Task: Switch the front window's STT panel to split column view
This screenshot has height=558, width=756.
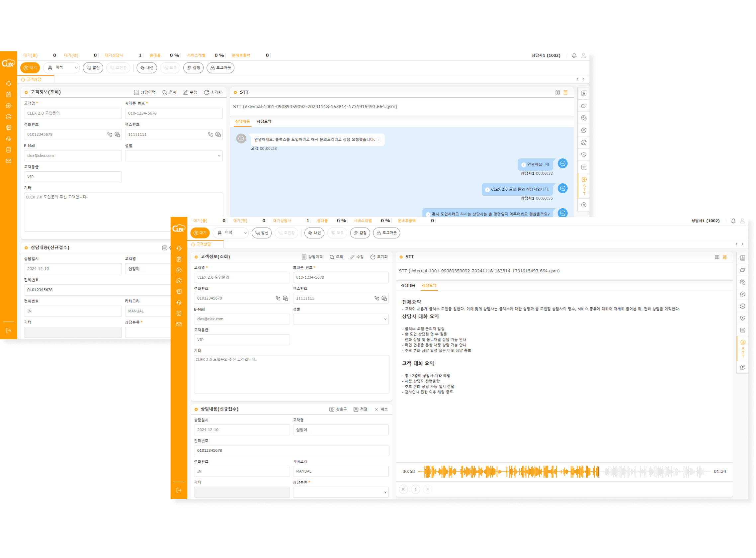Action: coord(717,257)
